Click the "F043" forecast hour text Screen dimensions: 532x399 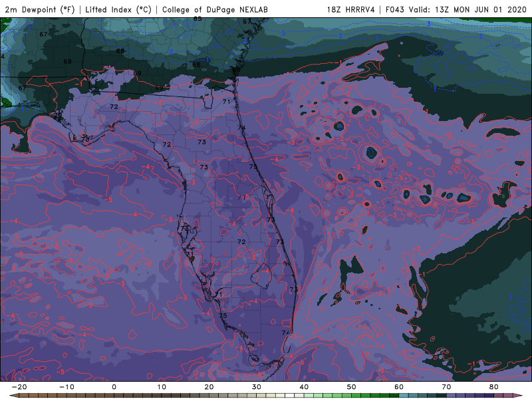pos(395,9)
